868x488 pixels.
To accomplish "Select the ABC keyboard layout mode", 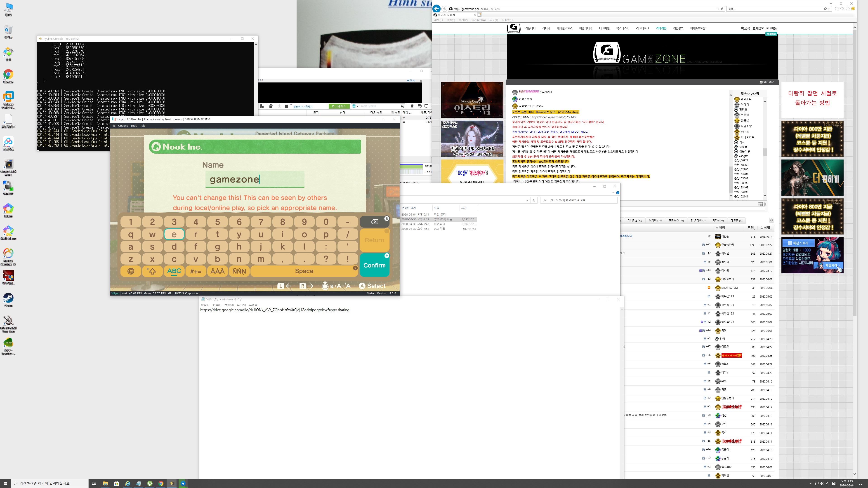I will [x=174, y=271].
